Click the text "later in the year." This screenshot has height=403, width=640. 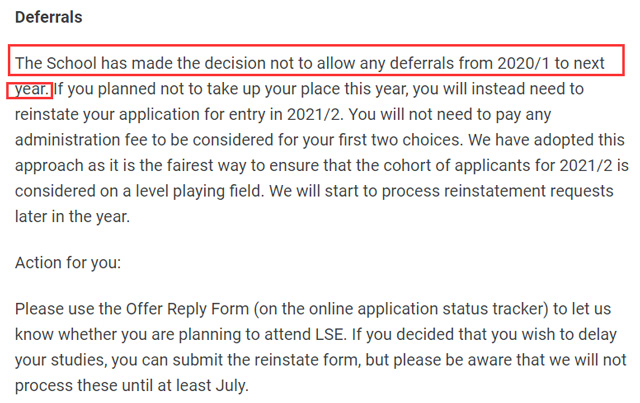[x=72, y=217]
